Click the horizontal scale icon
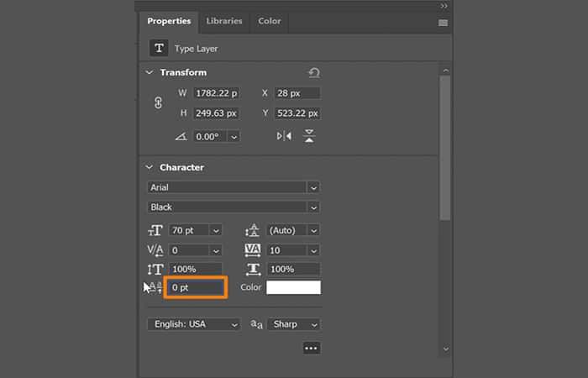 point(253,270)
